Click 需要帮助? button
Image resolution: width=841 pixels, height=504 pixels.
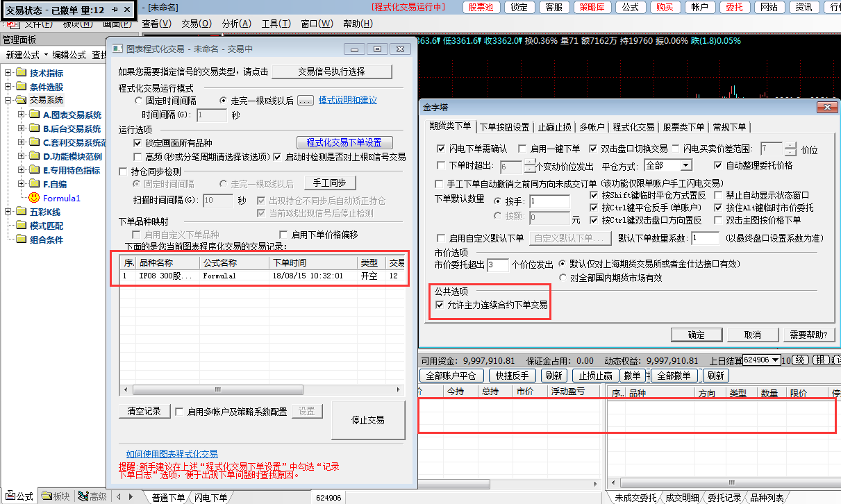pyautogui.click(x=809, y=335)
